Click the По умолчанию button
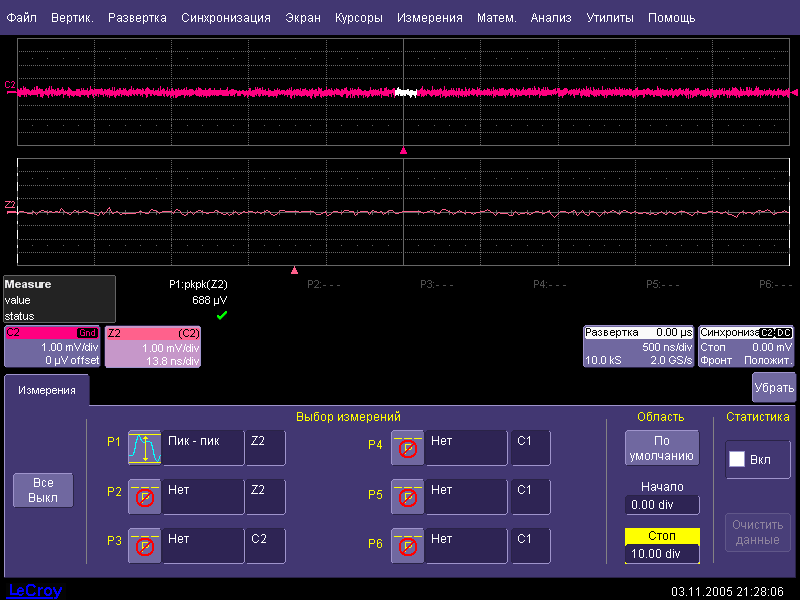800x600 pixels. pyautogui.click(x=661, y=448)
